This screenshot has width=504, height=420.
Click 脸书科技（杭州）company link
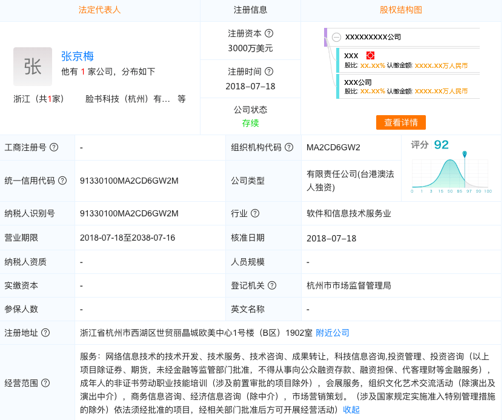click(x=128, y=99)
